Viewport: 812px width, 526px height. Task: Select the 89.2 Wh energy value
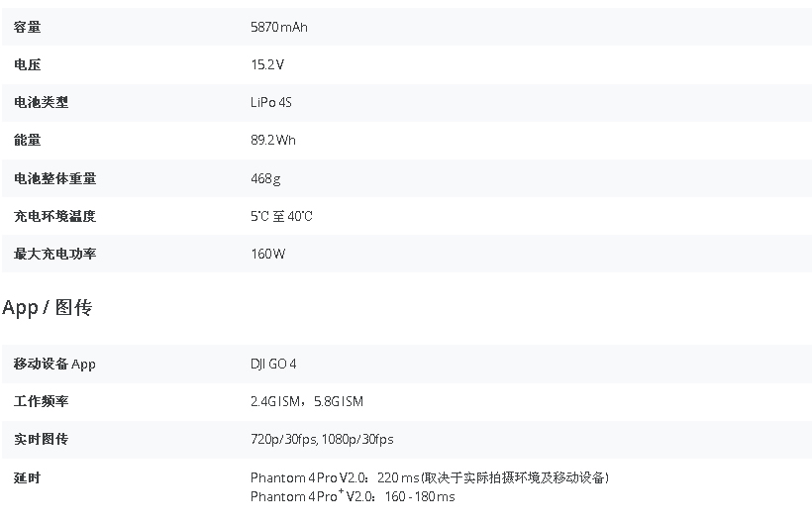(x=273, y=140)
